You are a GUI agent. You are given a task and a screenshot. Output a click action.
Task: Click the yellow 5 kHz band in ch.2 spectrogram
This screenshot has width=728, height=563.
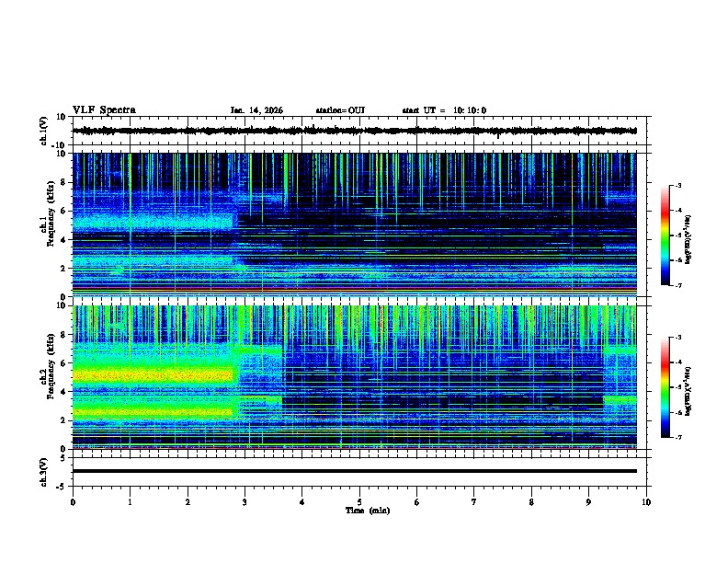click(x=153, y=373)
